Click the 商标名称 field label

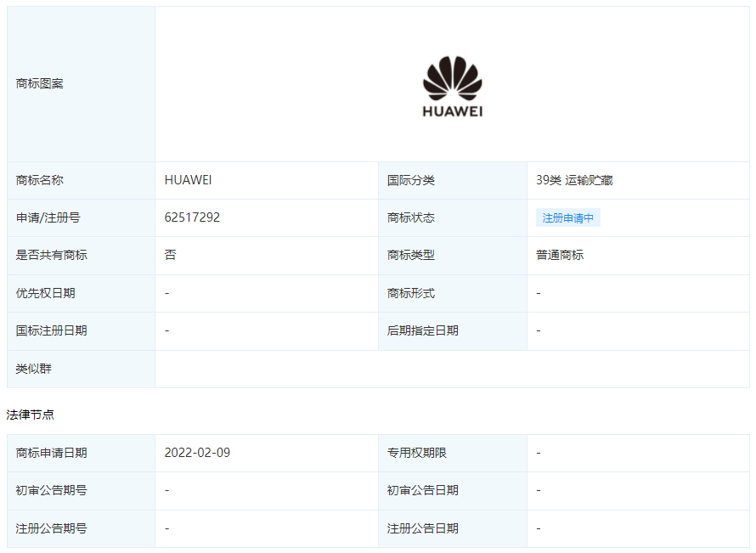click(x=40, y=180)
